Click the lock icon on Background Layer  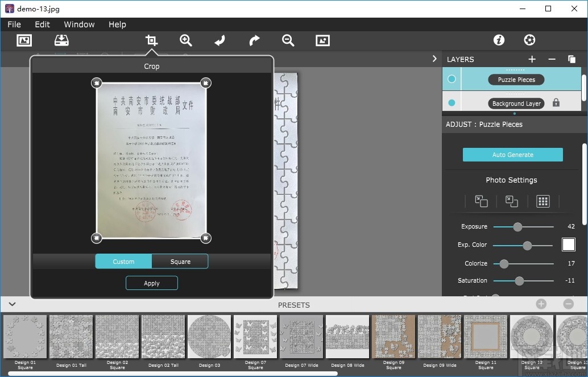click(556, 103)
